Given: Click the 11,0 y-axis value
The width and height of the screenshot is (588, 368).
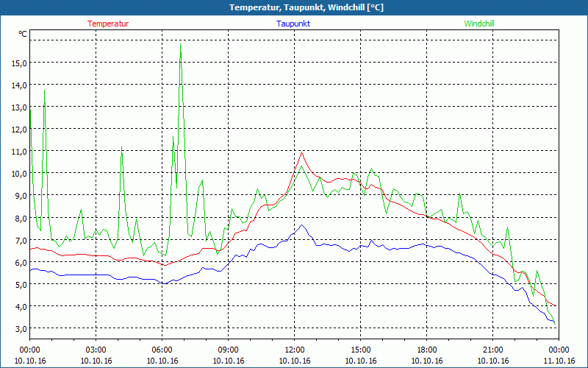Looking at the screenshot, I should point(19,152).
